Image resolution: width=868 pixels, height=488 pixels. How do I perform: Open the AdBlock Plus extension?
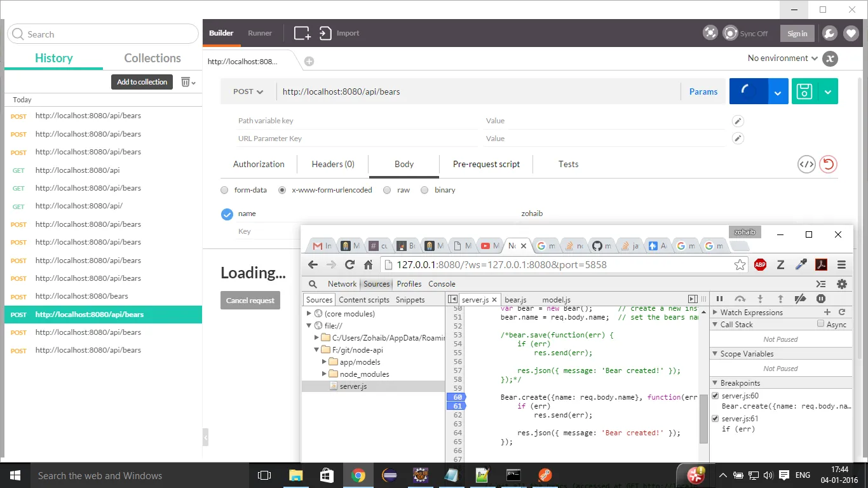[x=760, y=265]
